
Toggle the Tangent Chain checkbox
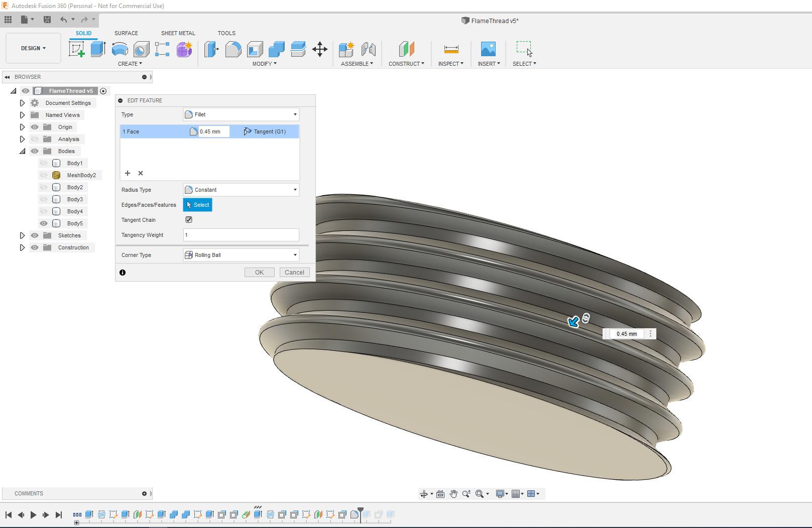coord(189,220)
